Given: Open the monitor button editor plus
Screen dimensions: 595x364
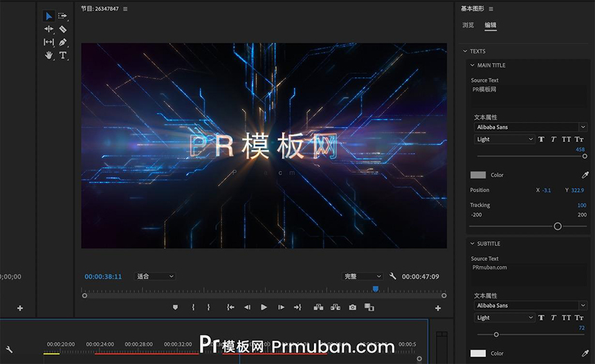Looking at the screenshot, I should (438, 308).
